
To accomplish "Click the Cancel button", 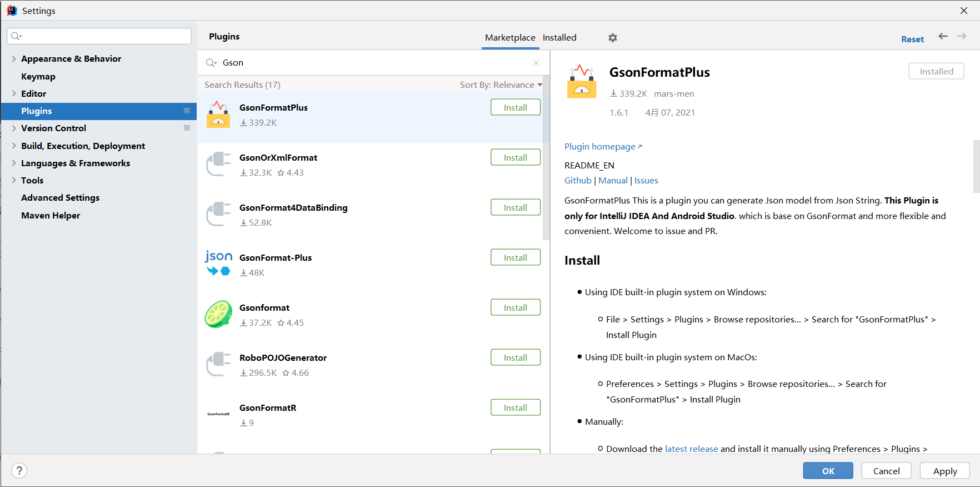I will click(x=886, y=471).
